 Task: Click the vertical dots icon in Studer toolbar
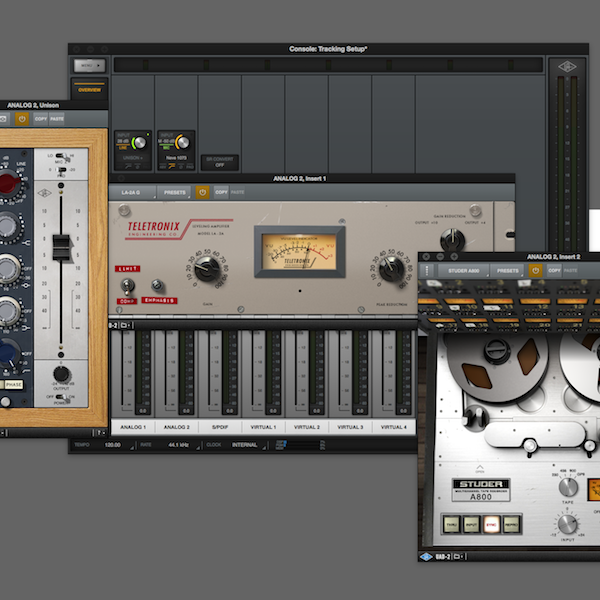coord(426,270)
